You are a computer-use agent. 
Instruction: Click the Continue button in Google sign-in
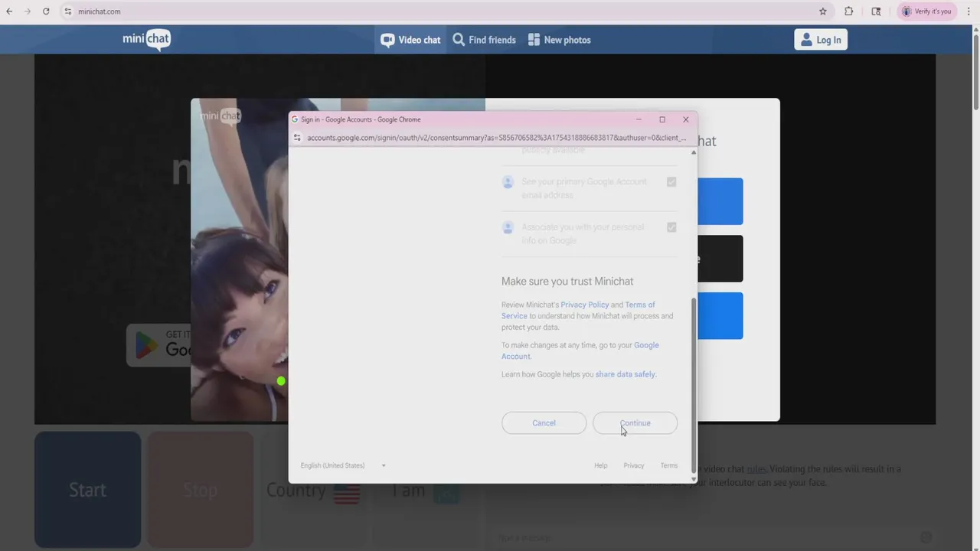[x=635, y=423]
